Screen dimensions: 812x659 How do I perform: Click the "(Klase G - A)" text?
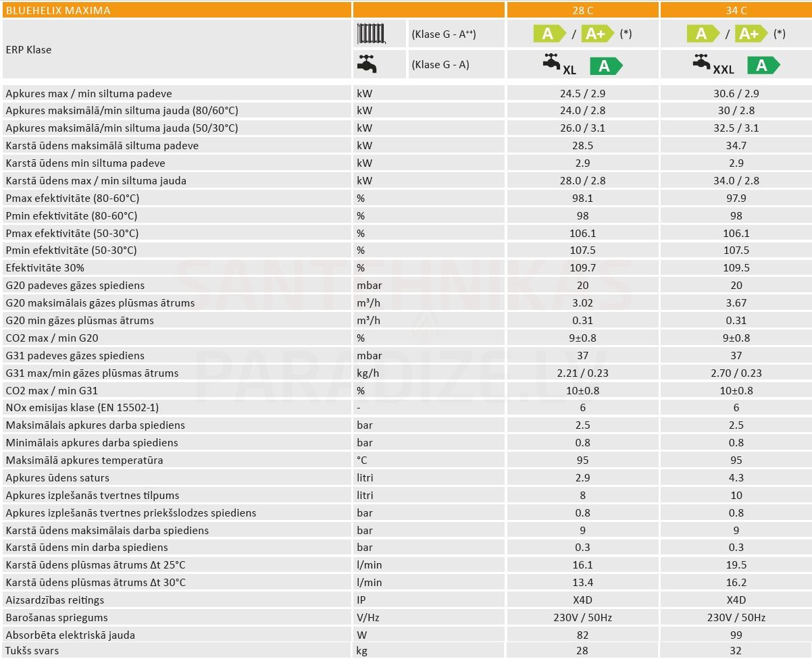click(x=440, y=65)
